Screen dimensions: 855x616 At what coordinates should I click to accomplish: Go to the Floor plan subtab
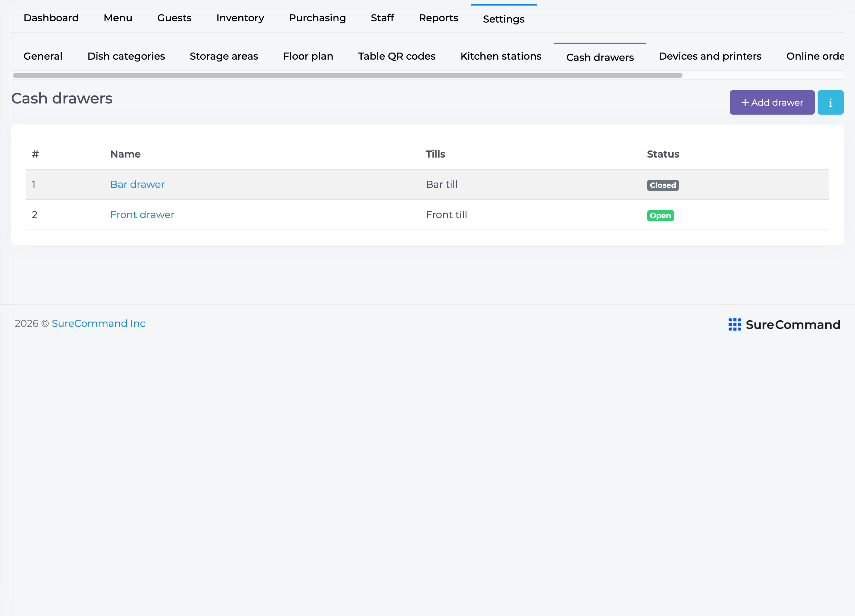point(308,56)
